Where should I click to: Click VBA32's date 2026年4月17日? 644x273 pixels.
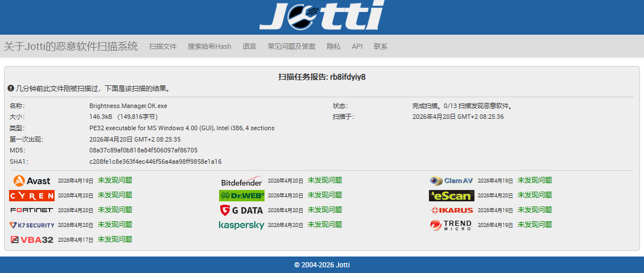(x=76, y=240)
